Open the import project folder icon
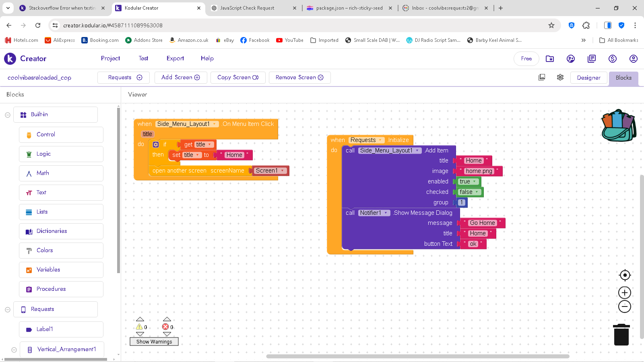The width and height of the screenshot is (644, 362). [550, 59]
